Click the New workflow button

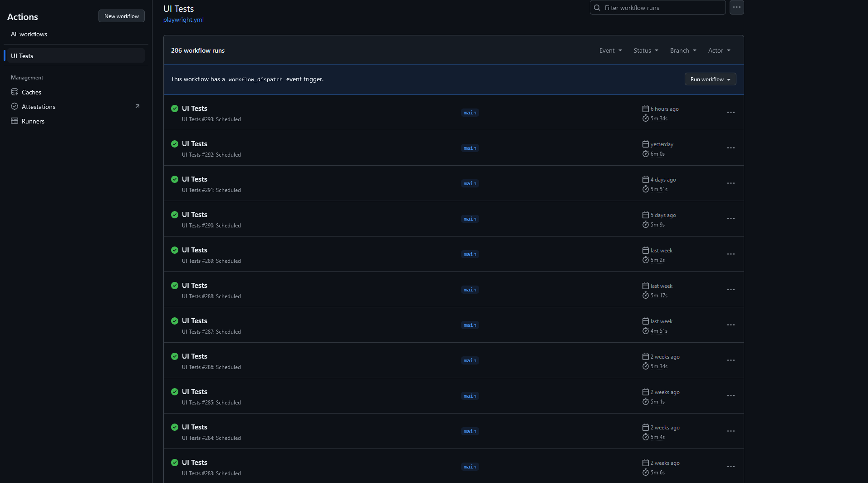pos(122,16)
